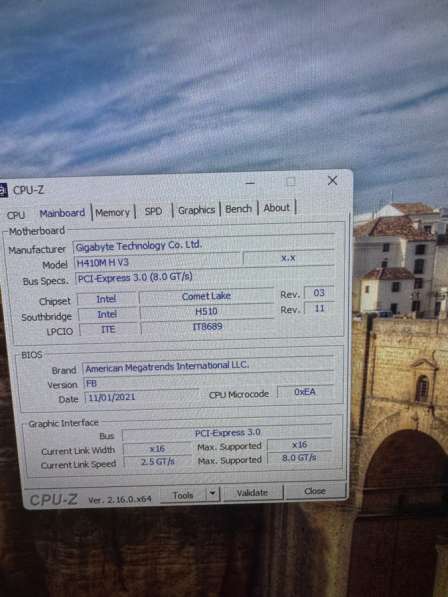Screen dimensions: 448x597
Task: Click the BIOS Brand American Megatrends field
Action: point(209,366)
